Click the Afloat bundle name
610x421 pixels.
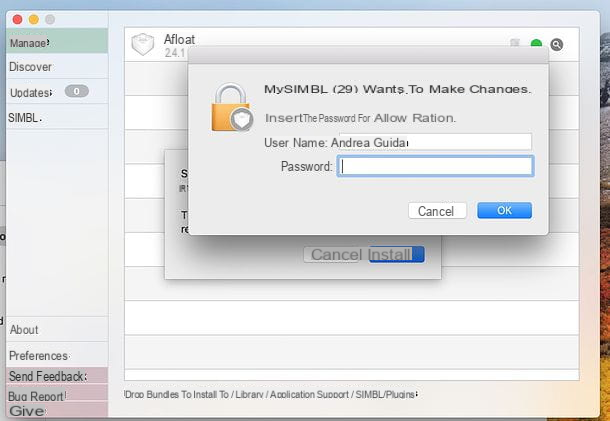(179, 39)
